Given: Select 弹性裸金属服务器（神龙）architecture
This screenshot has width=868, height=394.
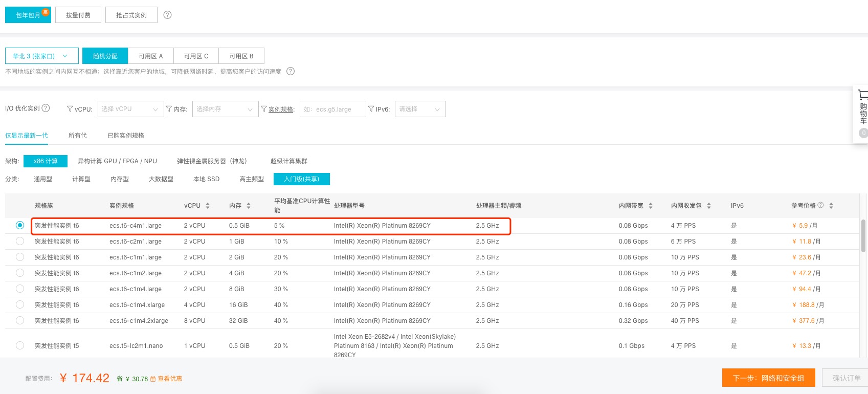Looking at the screenshot, I should click(x=212, y=161).
